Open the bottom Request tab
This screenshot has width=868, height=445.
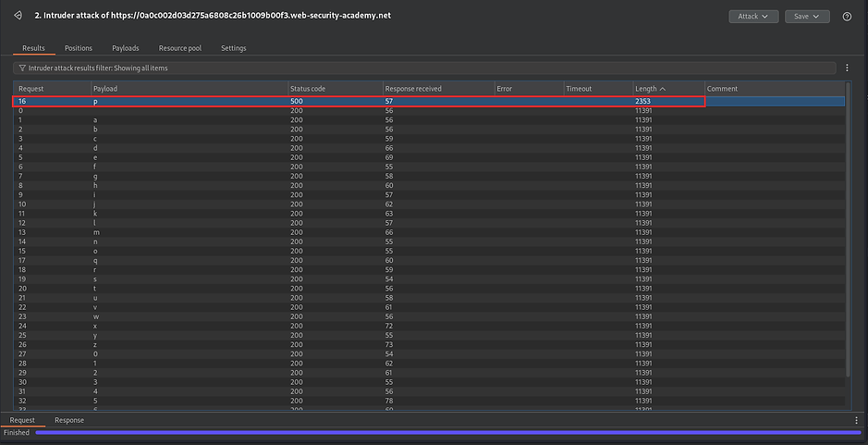coord(22,420)
